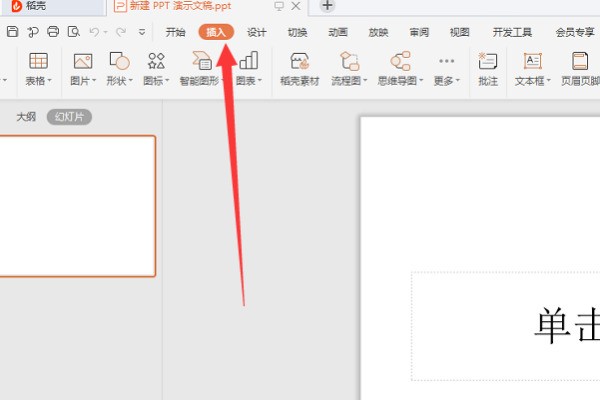Select the Shapes (形状) icon
600x400 pixels.
(x=119, y=62)
